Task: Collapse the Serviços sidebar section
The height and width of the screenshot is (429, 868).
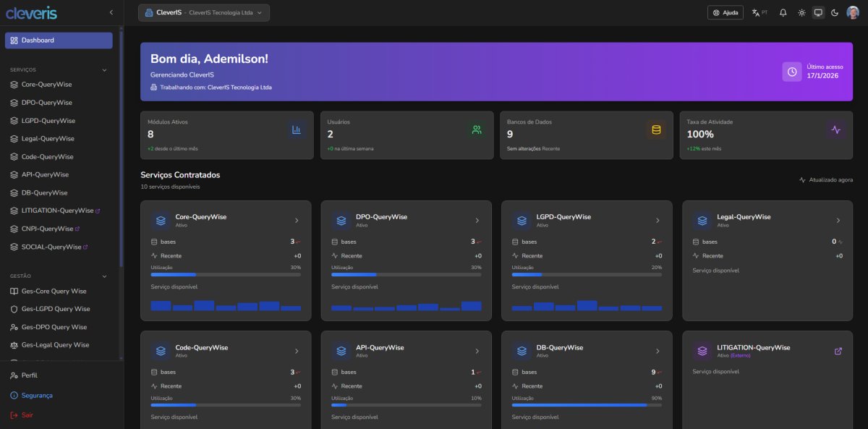Action: [x=104, y=70]
